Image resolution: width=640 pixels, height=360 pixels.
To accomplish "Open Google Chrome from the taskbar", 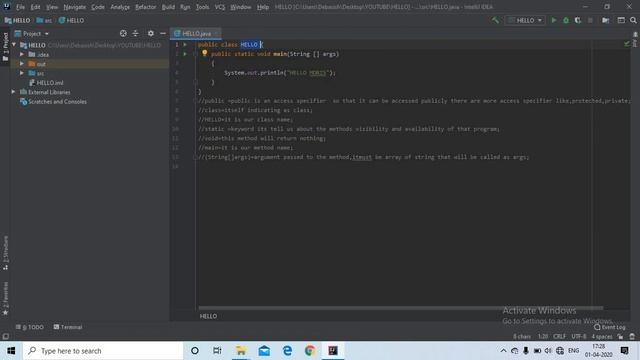I will [x=310, y=351].
